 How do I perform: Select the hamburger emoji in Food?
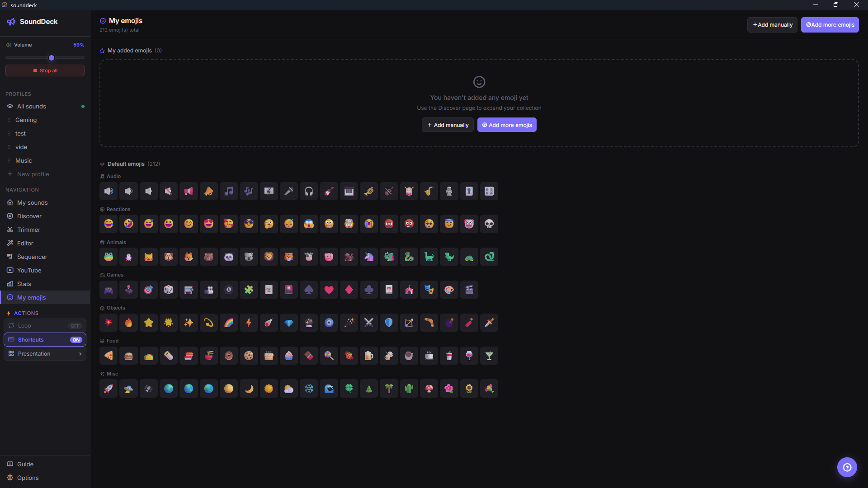click(128, 356)
